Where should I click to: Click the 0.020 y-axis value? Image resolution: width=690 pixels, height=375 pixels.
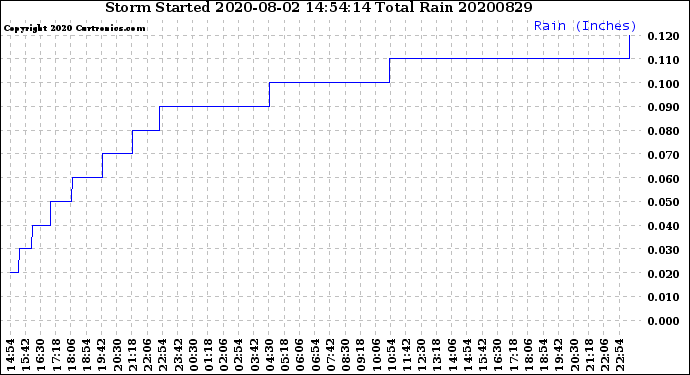coord(663,274)
